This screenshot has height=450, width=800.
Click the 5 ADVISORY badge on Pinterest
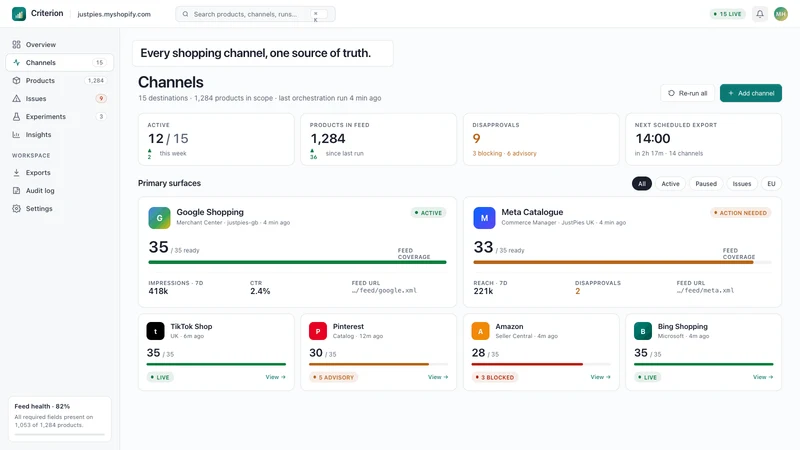click(334, 378)
